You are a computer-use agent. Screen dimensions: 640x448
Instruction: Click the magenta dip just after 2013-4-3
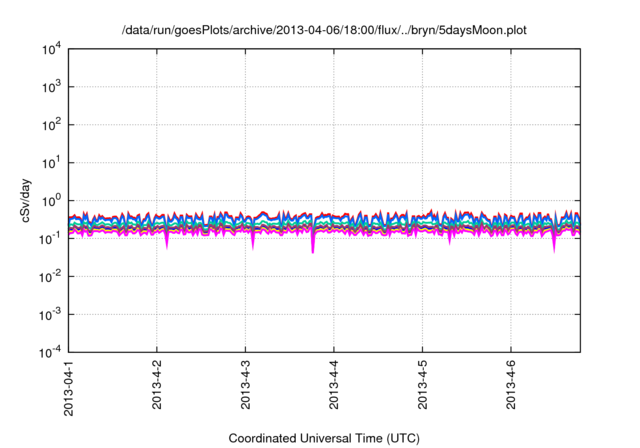click(253, 242)
